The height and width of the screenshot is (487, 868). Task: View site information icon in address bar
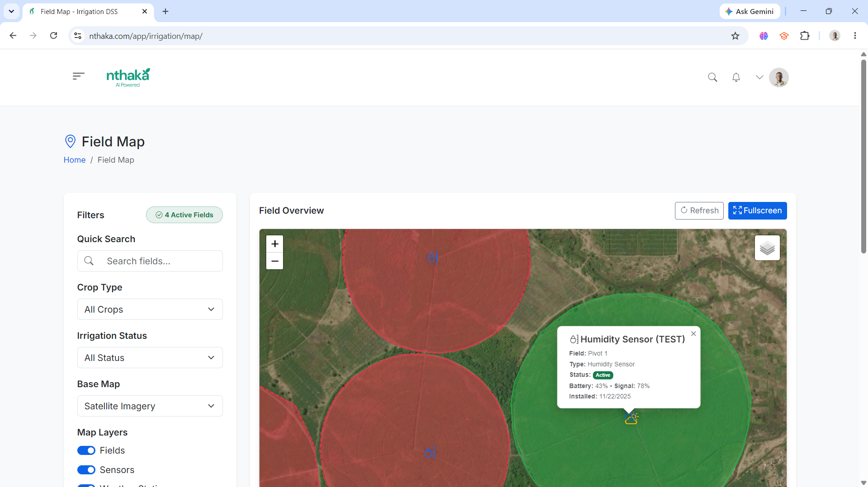click(x=78, y=36)
